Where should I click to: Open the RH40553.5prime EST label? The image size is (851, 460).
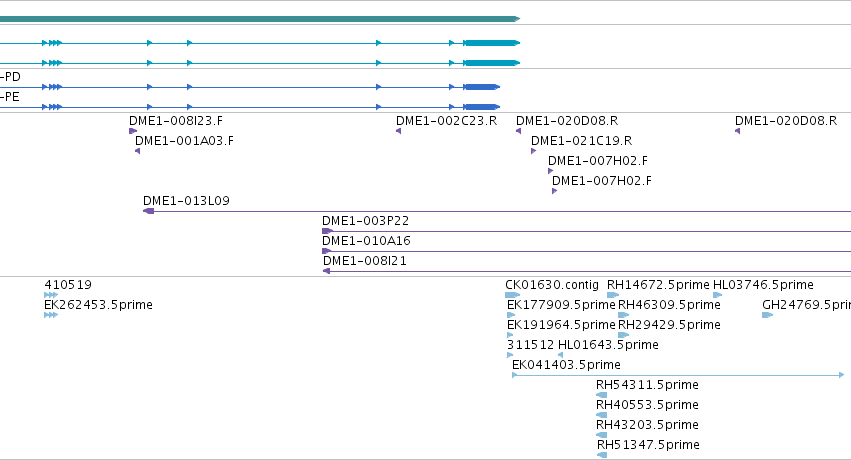point(647,405)
